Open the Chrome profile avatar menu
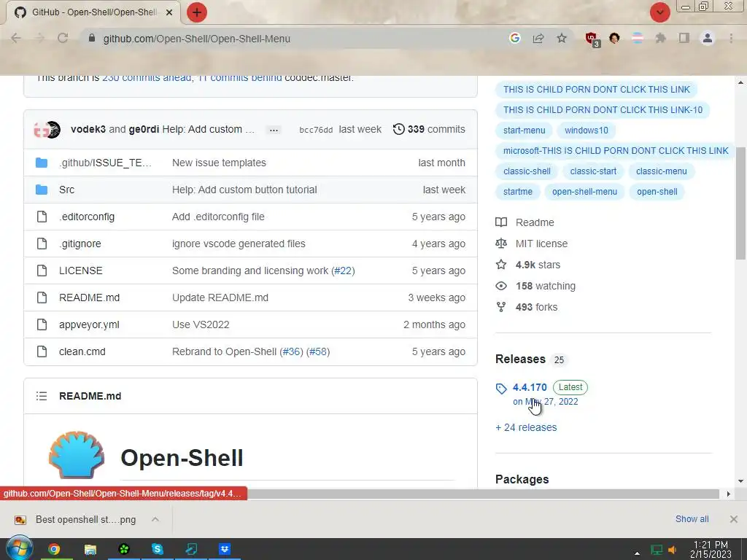The width and height of the screenshot is (747, 560). coord(708,38)
